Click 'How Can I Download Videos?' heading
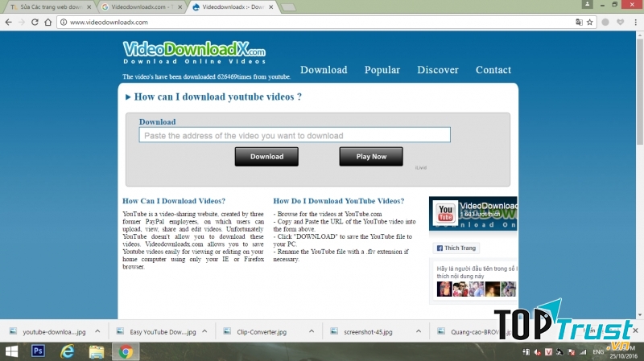 click(174, 201)
